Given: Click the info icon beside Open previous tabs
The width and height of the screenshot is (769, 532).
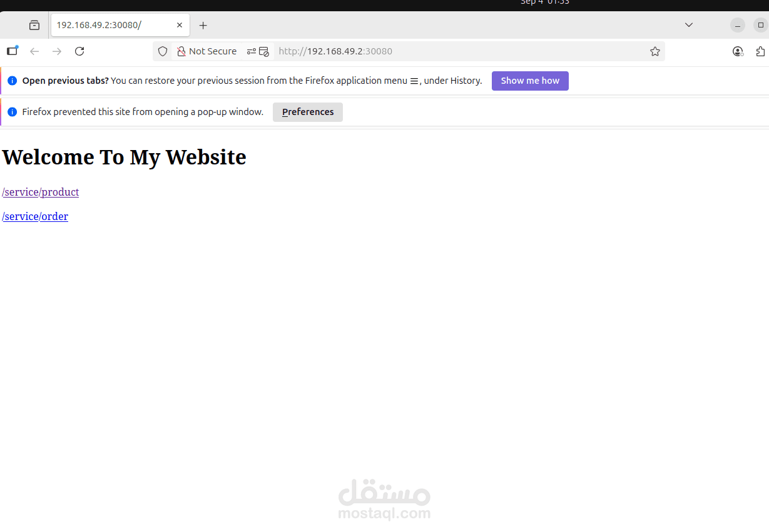Looking at the screenshot, I should pos(13,81).
